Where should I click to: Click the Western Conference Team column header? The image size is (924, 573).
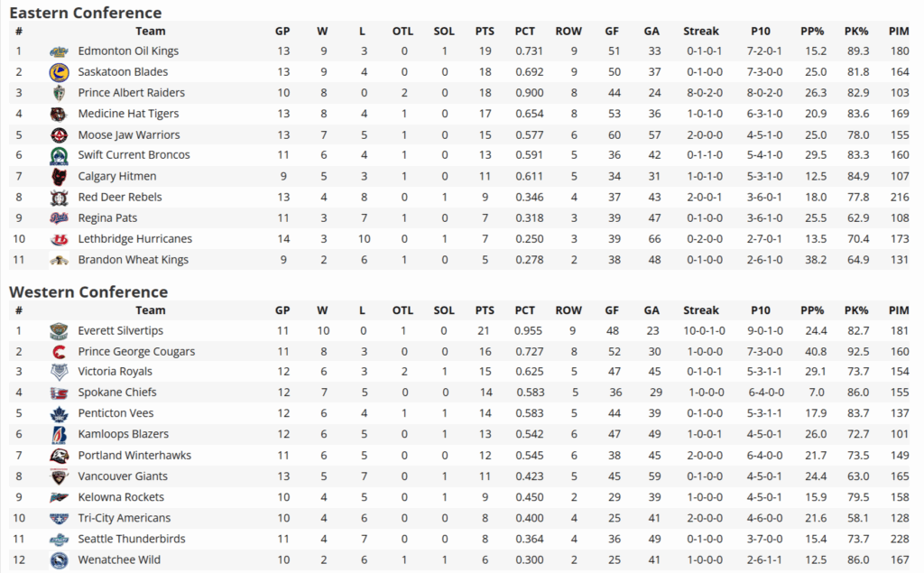151,310
